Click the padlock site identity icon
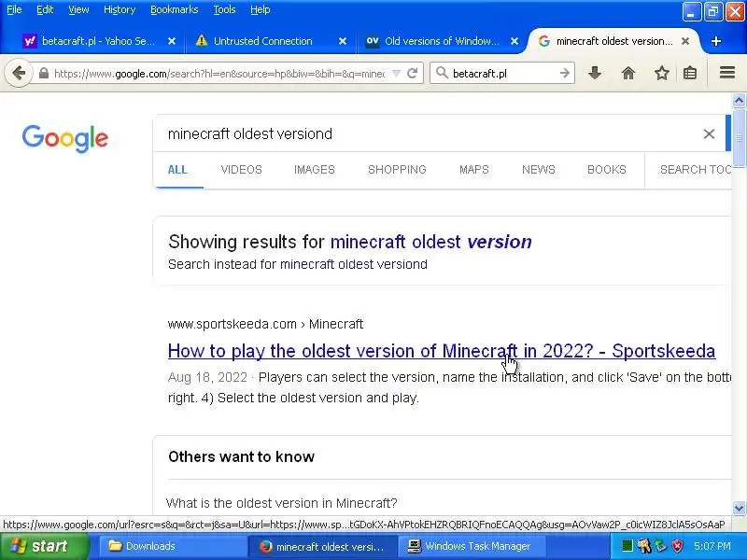 point(44,73)
